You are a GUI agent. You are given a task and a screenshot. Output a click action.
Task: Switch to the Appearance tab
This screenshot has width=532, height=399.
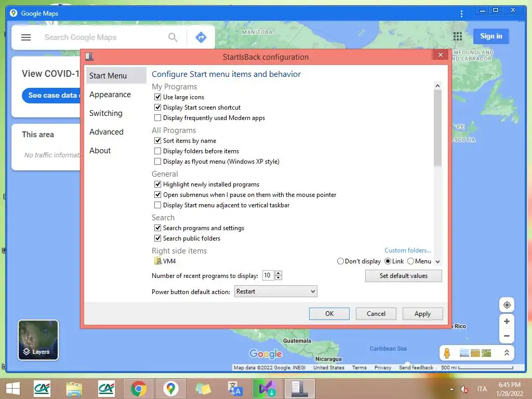pos(110,95)
